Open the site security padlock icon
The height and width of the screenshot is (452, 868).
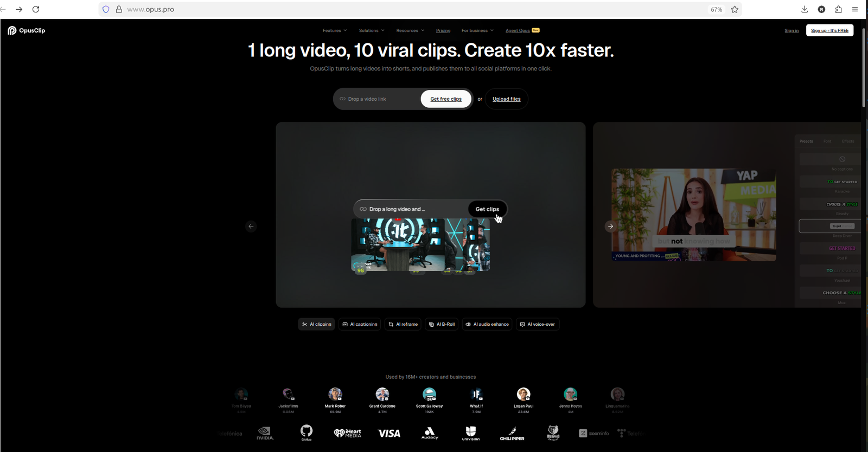pyautogui.click(x=119, y=9)
